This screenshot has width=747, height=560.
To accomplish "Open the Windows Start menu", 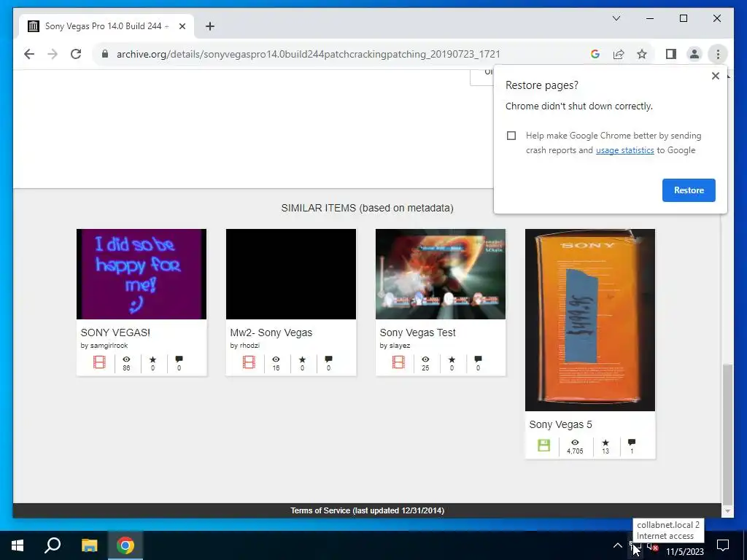I will (x=18, y=545).
